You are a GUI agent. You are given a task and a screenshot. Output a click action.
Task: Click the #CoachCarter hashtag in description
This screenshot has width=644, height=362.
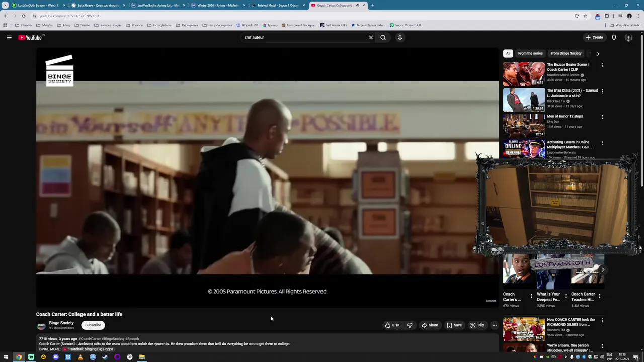(90, 339)
